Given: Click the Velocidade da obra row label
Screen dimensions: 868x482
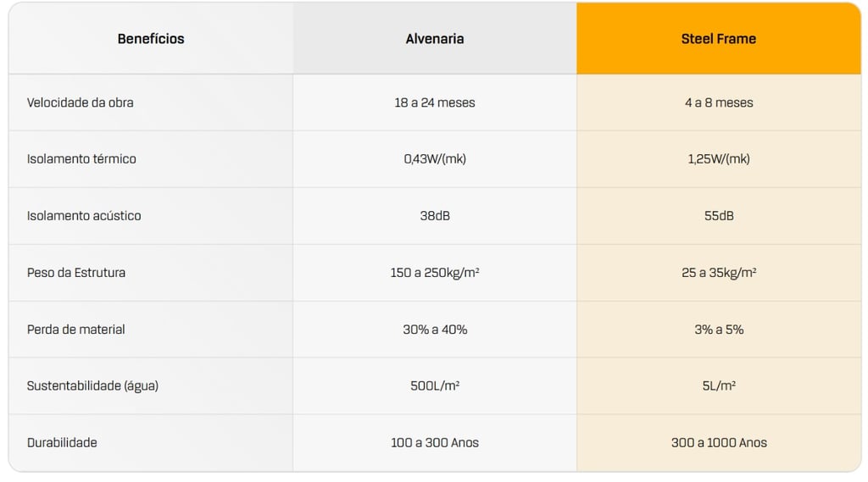Looking at the screenshot, I should point(81,102).
